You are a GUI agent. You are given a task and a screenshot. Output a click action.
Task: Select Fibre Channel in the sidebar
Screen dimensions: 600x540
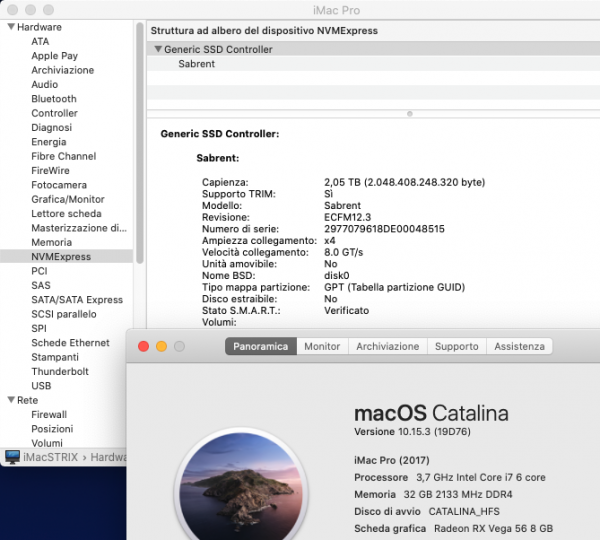64,156
